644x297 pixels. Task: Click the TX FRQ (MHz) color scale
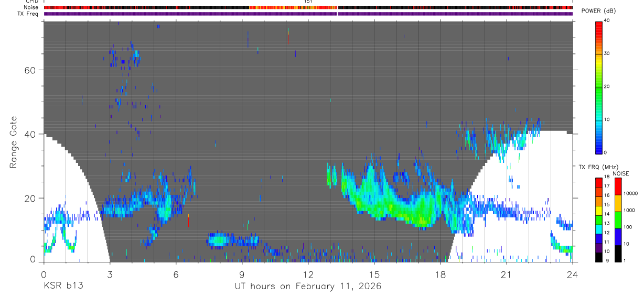[599, 220]
